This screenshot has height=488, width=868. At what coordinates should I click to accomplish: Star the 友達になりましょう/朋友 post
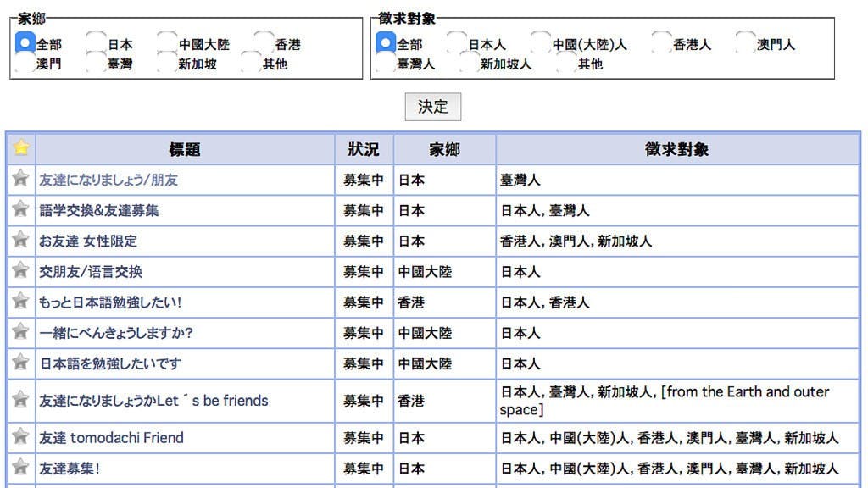coord(21,179)
